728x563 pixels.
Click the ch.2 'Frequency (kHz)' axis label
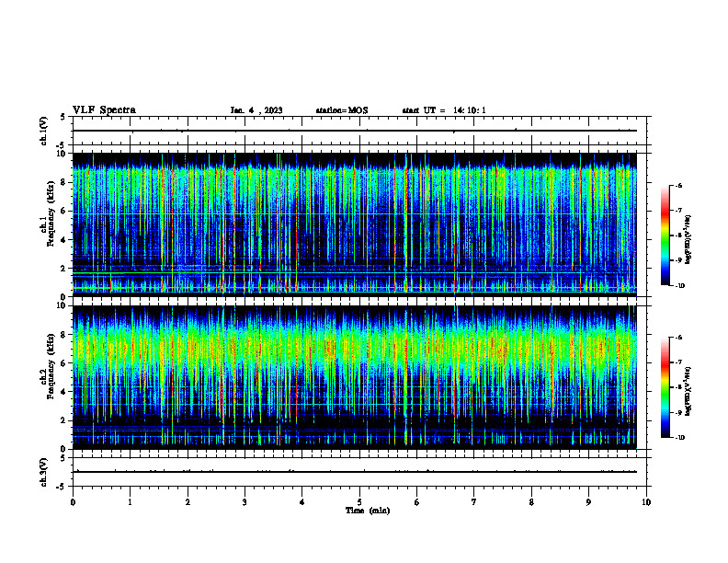click(51, 366)
